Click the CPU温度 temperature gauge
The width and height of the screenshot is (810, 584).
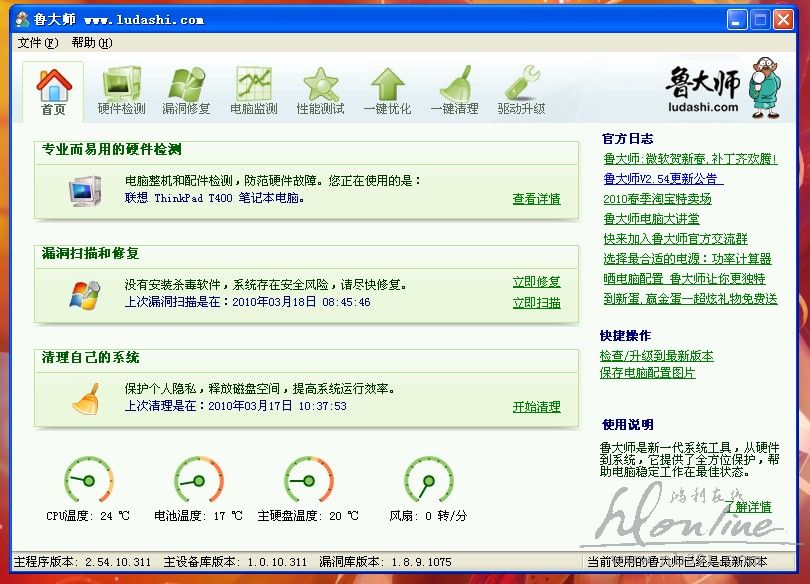coord(88,481)
